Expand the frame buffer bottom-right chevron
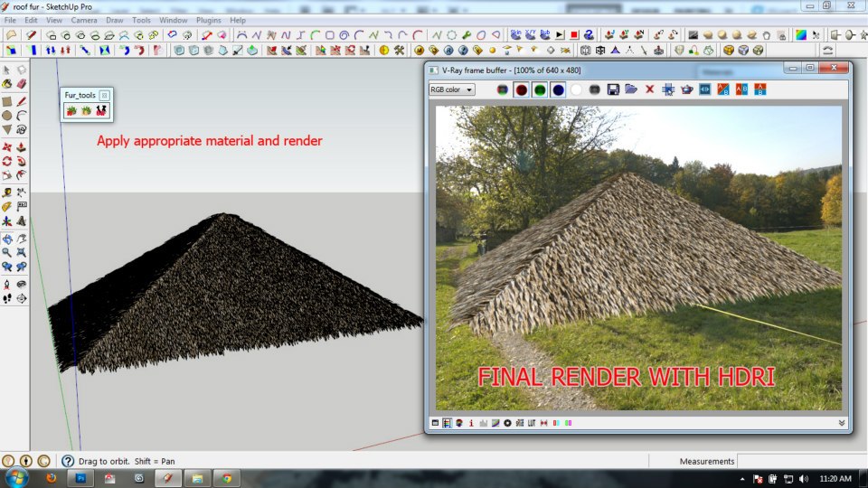 (x=842, y=423)
